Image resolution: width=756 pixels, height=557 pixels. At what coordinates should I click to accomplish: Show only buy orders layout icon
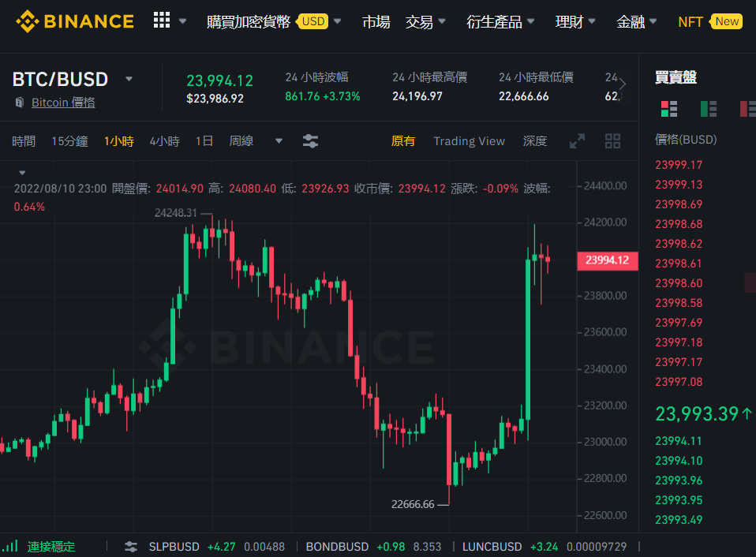tap(709, 109)
